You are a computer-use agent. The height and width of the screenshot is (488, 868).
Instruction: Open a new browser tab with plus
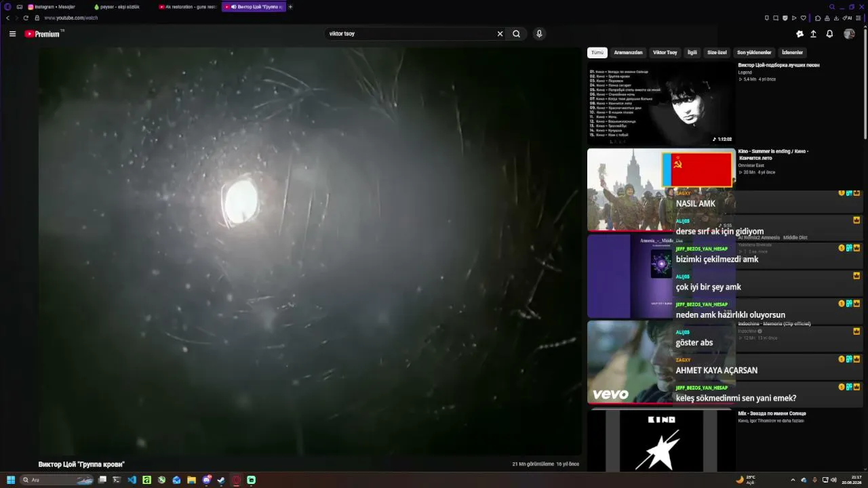click(x=290, y=7)
